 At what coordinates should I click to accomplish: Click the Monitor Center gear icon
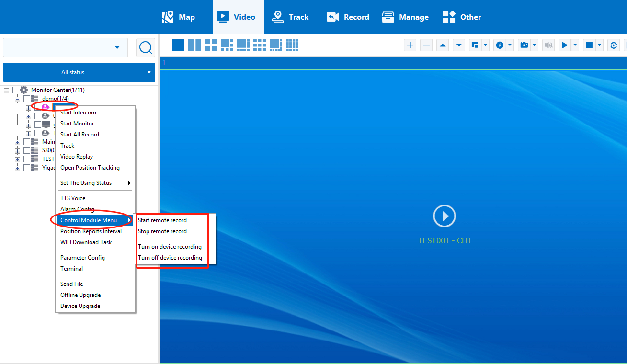tap(23, 90)
